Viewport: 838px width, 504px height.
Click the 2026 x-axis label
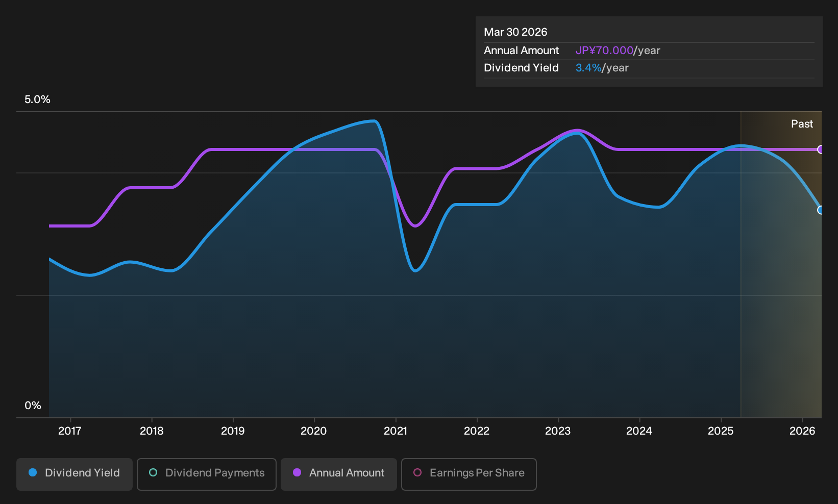[x=802, y=431]
